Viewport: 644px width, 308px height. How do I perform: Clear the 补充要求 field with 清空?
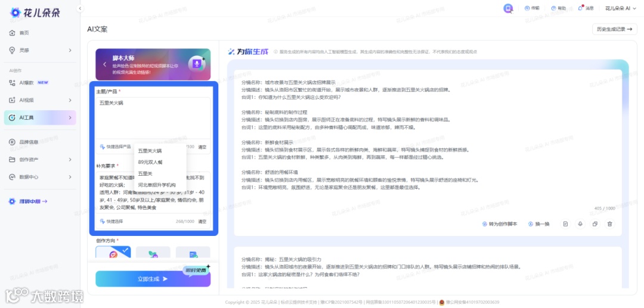click(x=202, y=222)
